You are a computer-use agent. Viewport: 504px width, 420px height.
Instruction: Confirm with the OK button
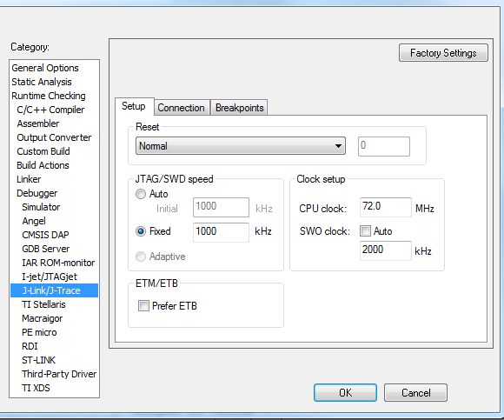tap(345, 392)
